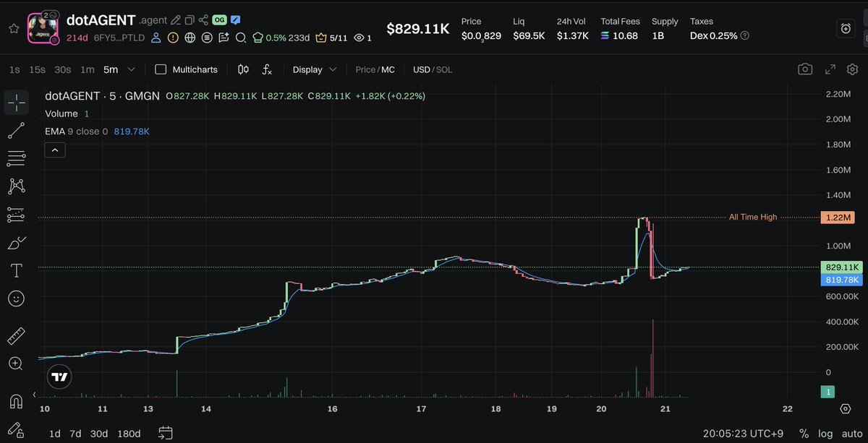
Task: Click the yellow warning exclamation icon
Action: pyautogui.click(x=173, y=37)
